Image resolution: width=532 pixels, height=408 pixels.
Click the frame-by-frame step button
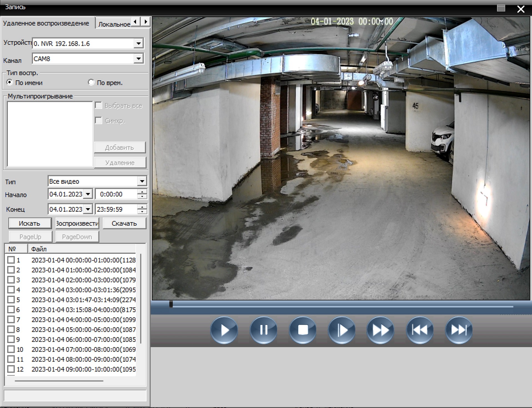tap(342, 330)
